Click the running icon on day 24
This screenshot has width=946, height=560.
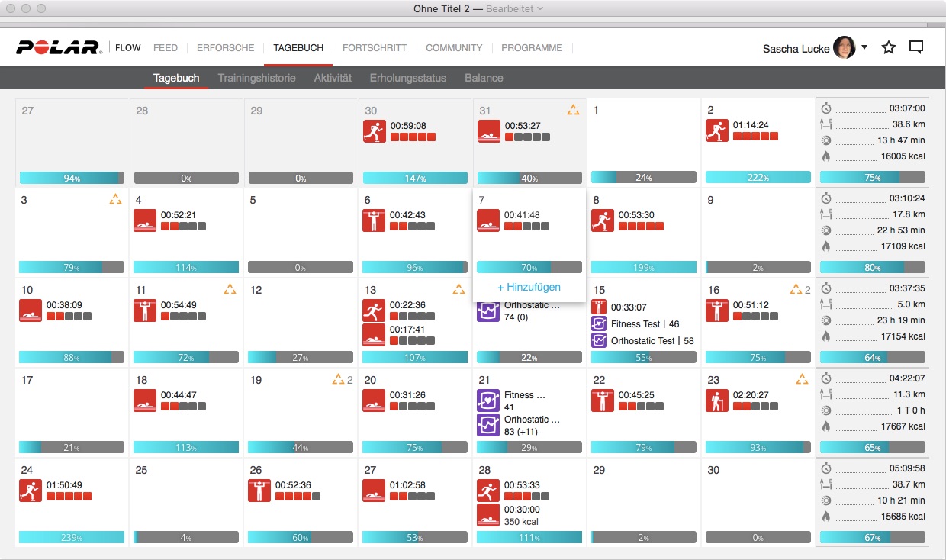[31, 490]
